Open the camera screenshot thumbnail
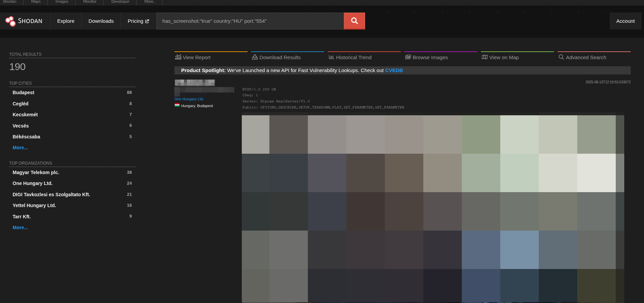 433,207
